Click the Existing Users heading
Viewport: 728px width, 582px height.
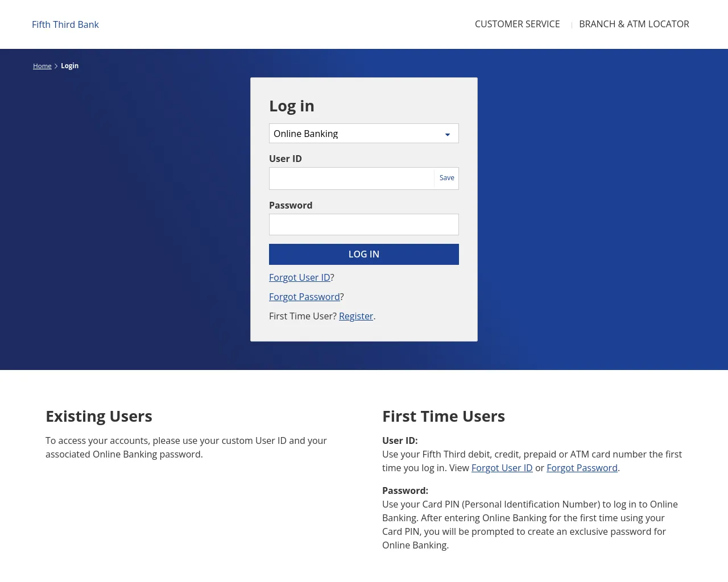click(x=99, y=417)
